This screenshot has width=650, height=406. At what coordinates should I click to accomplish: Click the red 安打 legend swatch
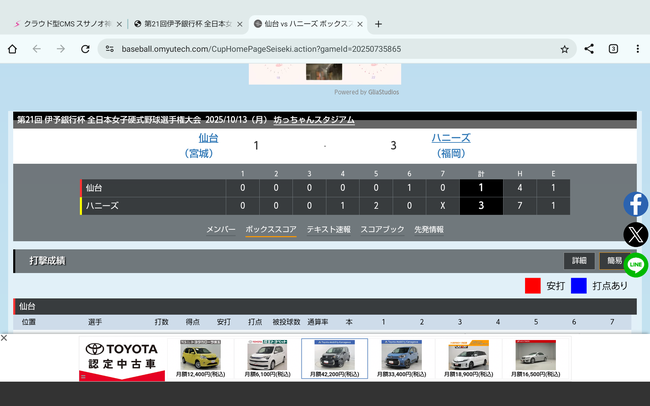pos(533,285)
